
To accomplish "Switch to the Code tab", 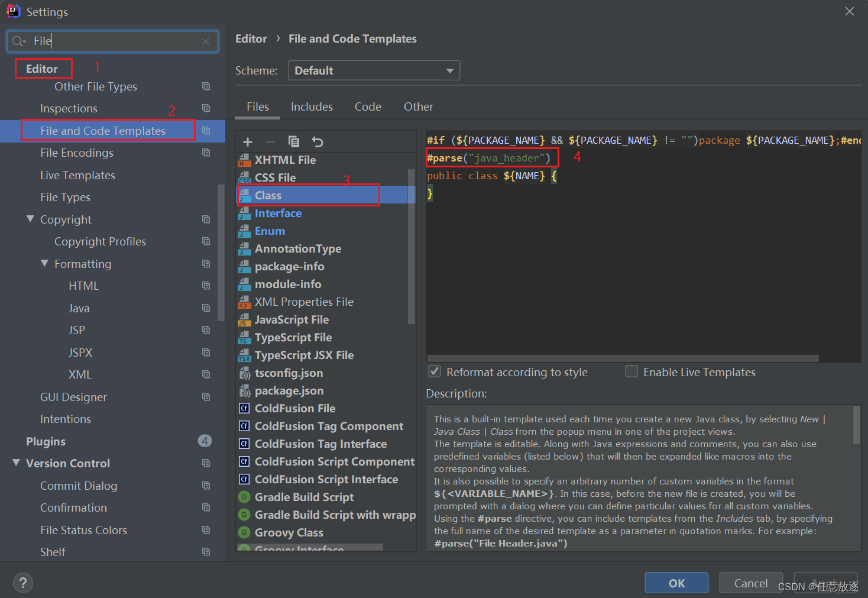I will (x=368, y=106).
